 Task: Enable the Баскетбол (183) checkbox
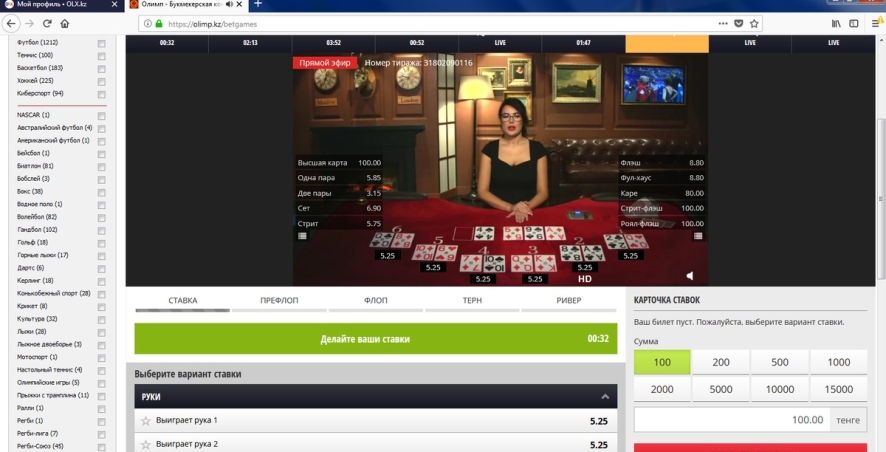point(101,69)
